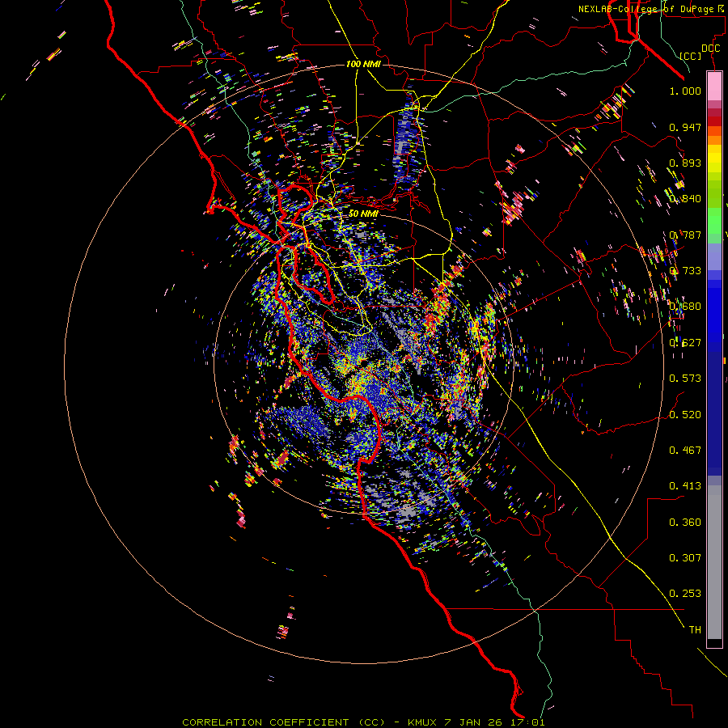The image size is (728, 728).
Task: Select the 1.000 legend value
Action: pos(685,91)
